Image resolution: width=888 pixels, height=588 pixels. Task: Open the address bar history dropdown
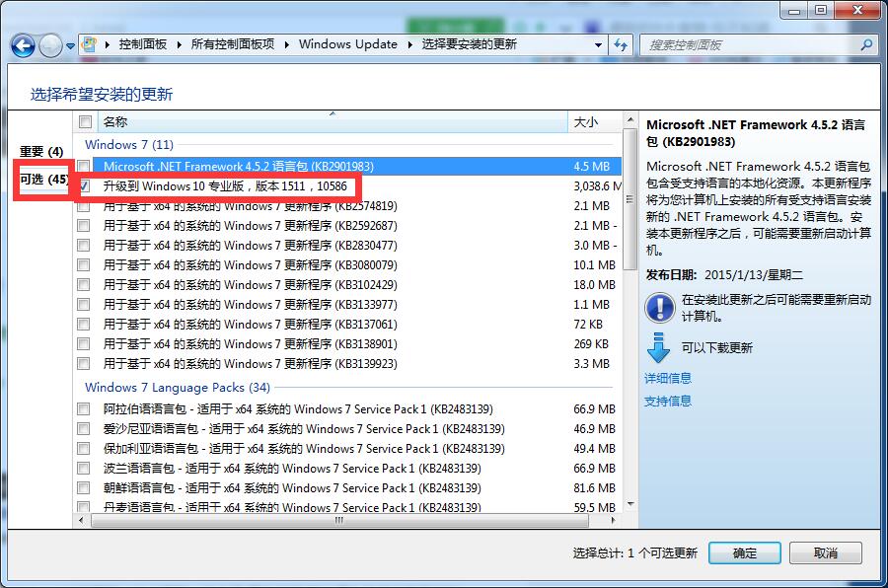click(x=598, y=44)
